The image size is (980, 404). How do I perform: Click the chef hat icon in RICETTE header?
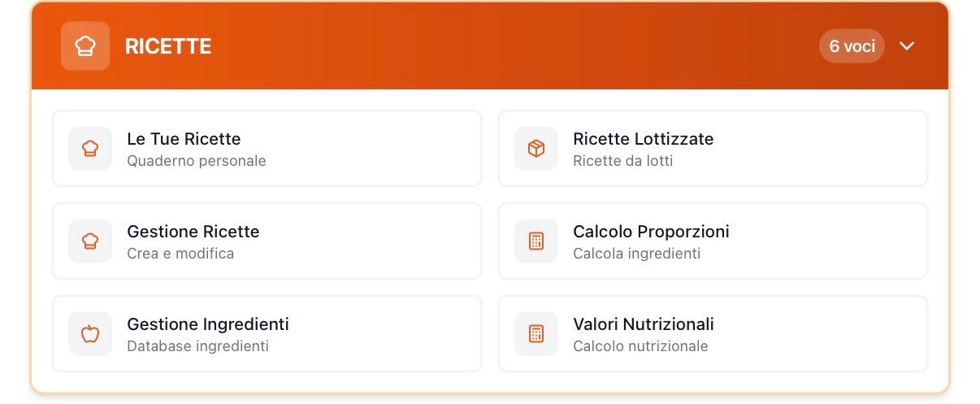(x=85, y=46)
